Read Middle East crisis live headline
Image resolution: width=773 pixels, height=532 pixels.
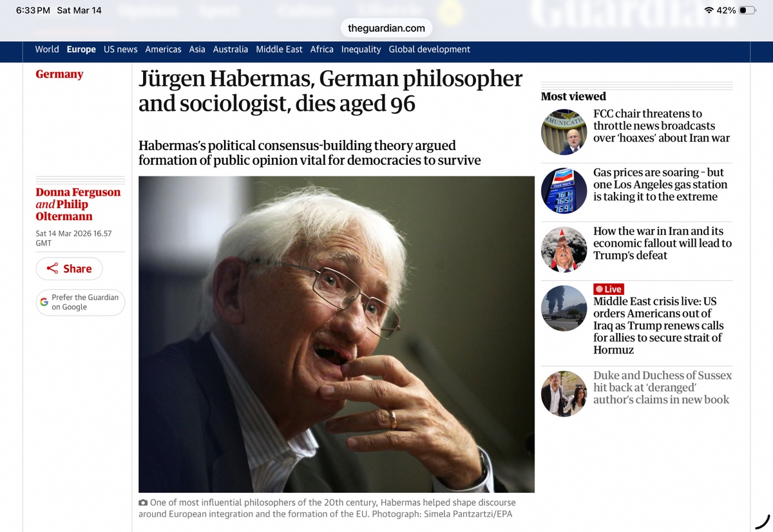pyautogui.click(x=658, y=325)
